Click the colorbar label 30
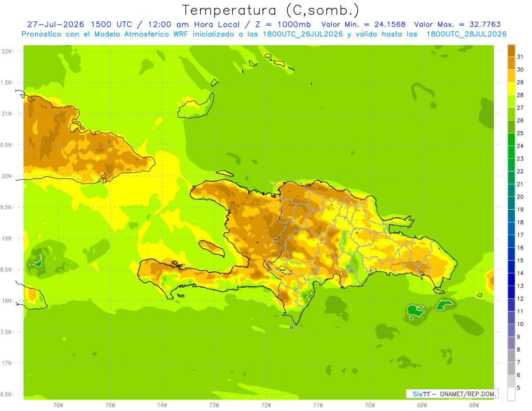Screen dimensions: 532x411 pyautogui.click(x=520, y=70)
